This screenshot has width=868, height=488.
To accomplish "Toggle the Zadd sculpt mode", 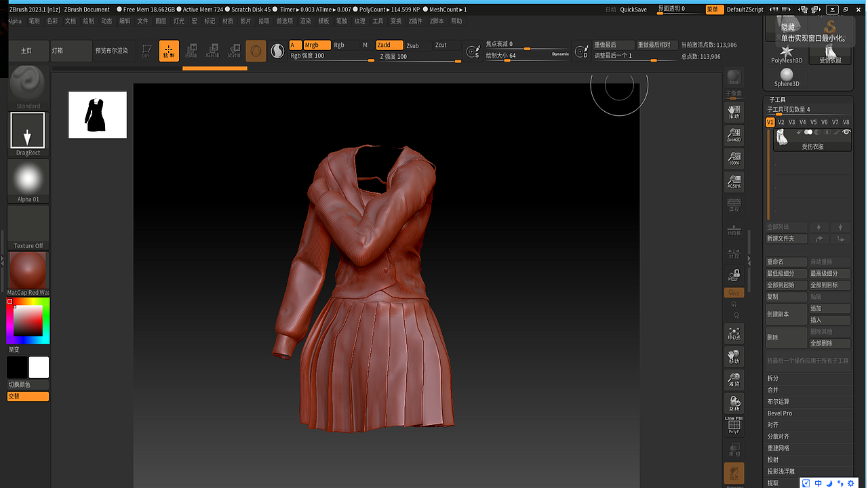I will (x=389, y=45).
